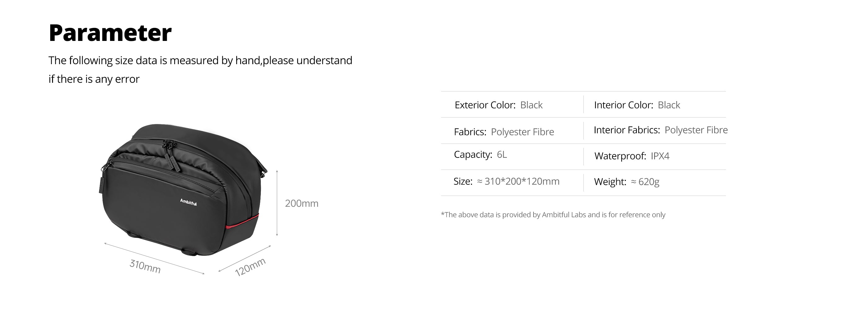Click the Exterior Color Black entry
The image size is (868, 310).
click(x=498, y=105)
